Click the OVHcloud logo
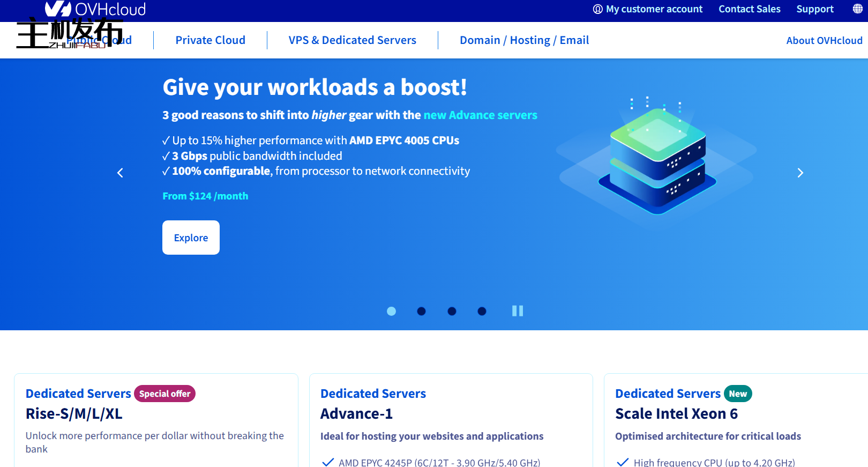This screenshot has height=467, width=868. [x=95, y=9]
